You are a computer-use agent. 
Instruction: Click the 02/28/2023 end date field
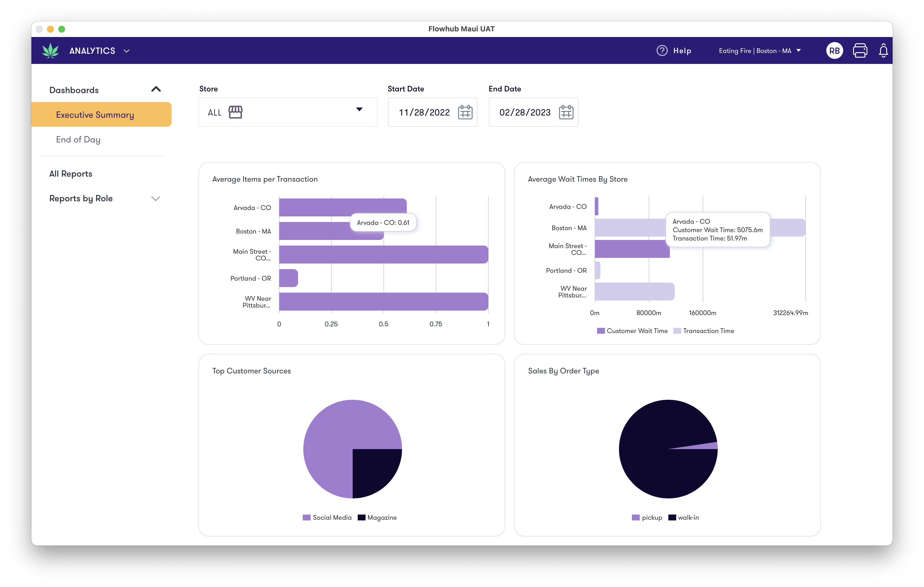click(x=533, y=112)
